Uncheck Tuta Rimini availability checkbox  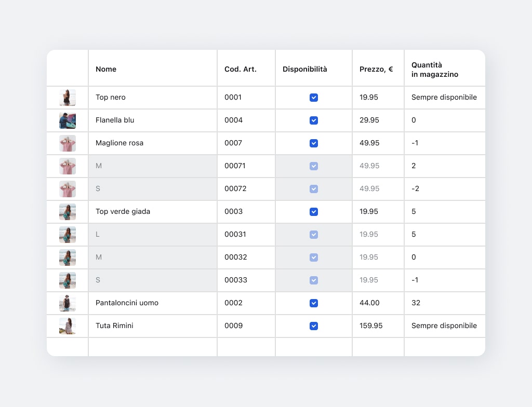(x=314, y=326)
